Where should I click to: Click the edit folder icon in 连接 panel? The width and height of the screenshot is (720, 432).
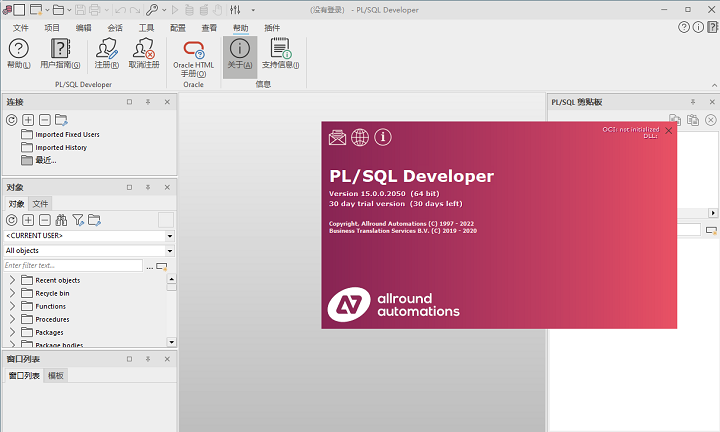tap(61, 120)
